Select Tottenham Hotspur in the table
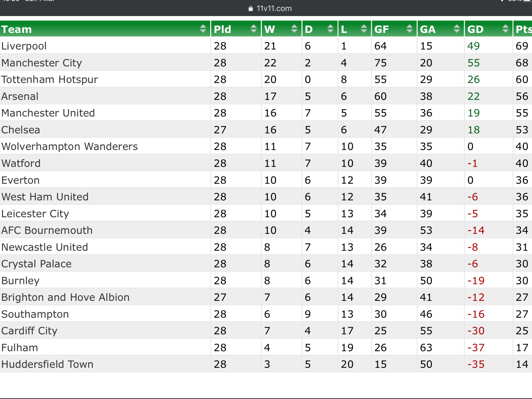This screenshot has width=532, height=399. coord(50,79)
